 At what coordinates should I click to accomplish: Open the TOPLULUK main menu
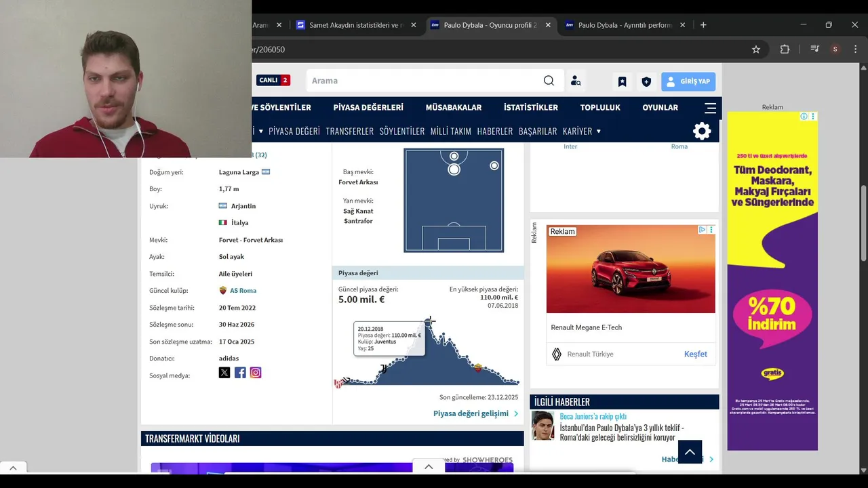[600, 107]
